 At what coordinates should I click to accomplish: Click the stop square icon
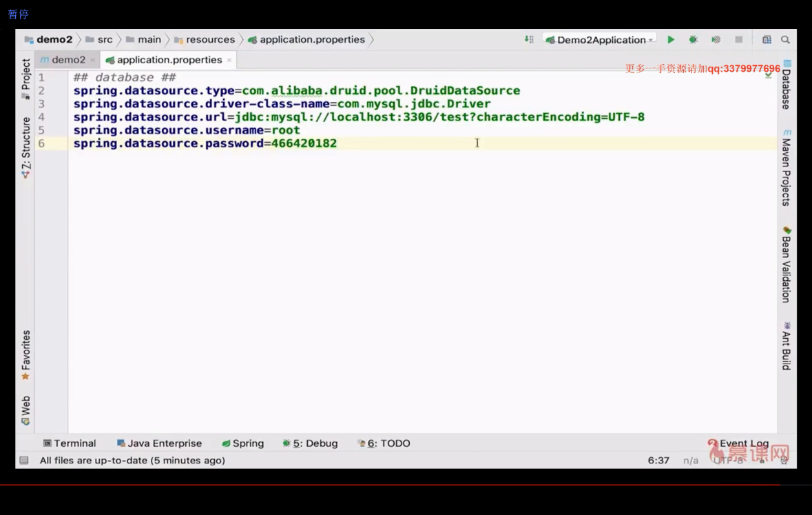pos(738,40)
